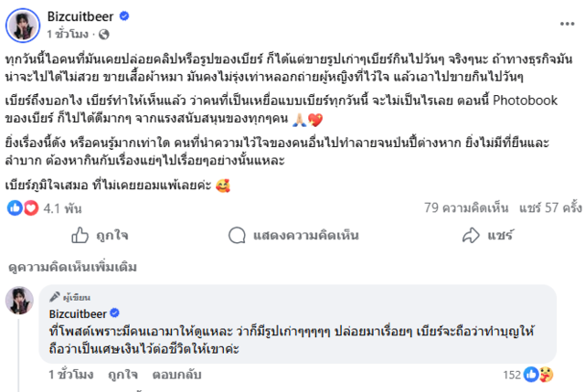Screen dimensions: 585x392
Task: Open the post reaction emojis summary
Action: point(23,207)
